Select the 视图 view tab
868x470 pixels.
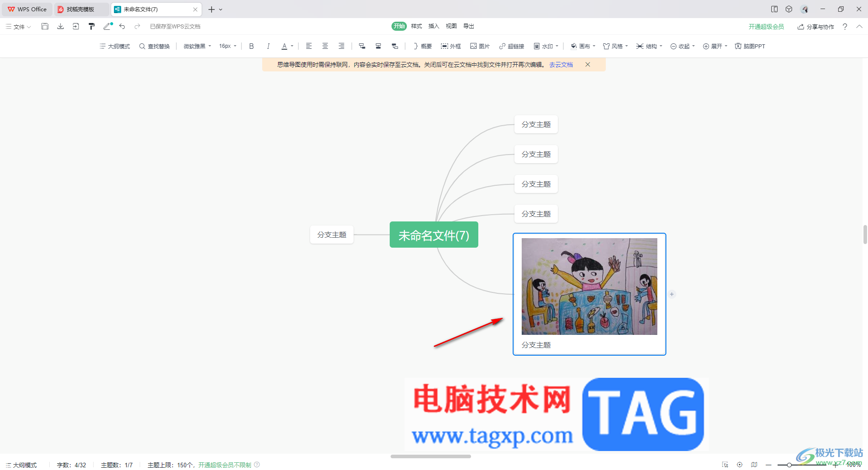[451, 26]
